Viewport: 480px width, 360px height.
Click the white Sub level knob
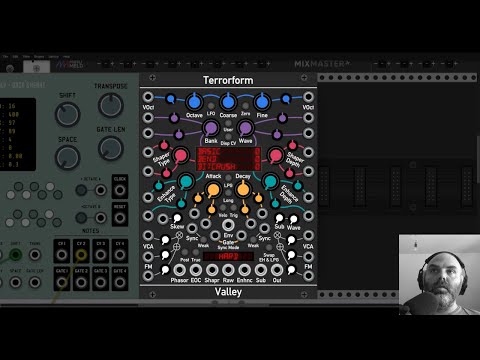(x=279, y=218)
